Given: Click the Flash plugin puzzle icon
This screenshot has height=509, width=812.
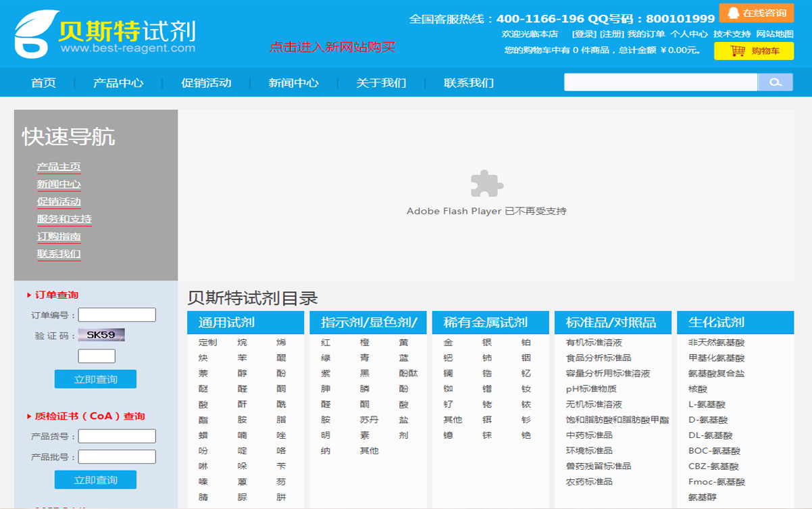Looking at the screenshot, I should click(x=486, y=183).
